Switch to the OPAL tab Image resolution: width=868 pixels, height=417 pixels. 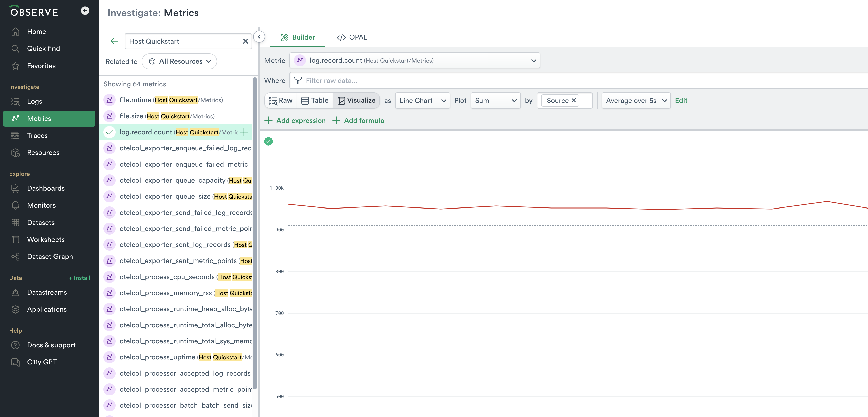click(x=352, y=37)
